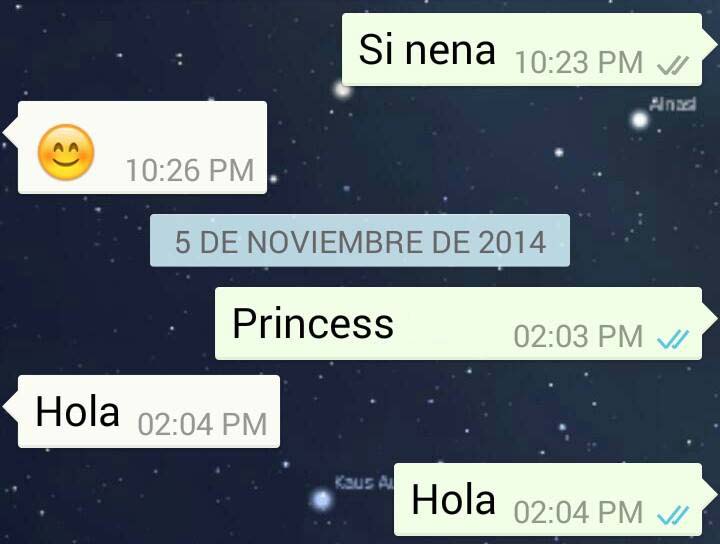Screen dimensions: 720x544
Task: Click the 5 DE NOVIEMBRE DE 2014 date label
Action: (x=360, y=241)
